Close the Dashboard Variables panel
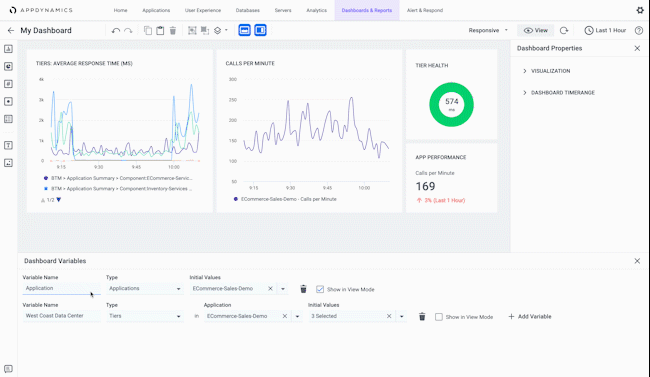The image size is (650, 377). [x=637, y=261]
